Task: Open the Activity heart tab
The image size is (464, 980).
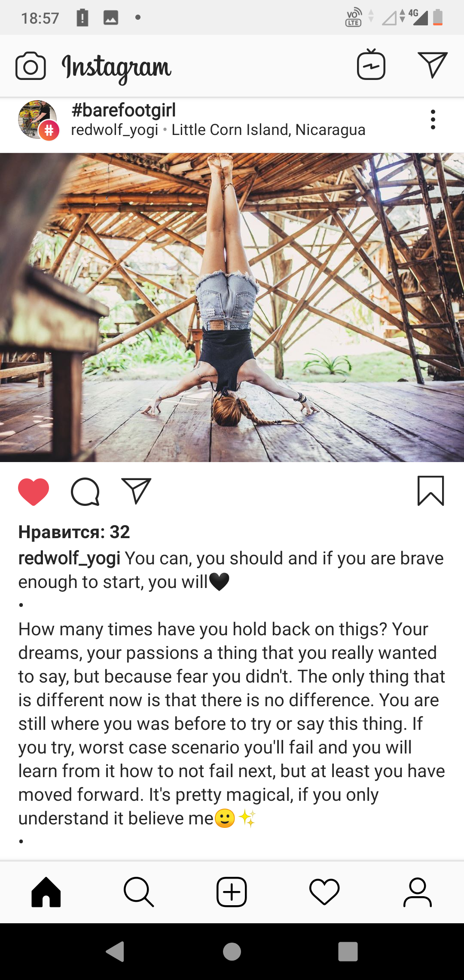Action: point(324,892)
